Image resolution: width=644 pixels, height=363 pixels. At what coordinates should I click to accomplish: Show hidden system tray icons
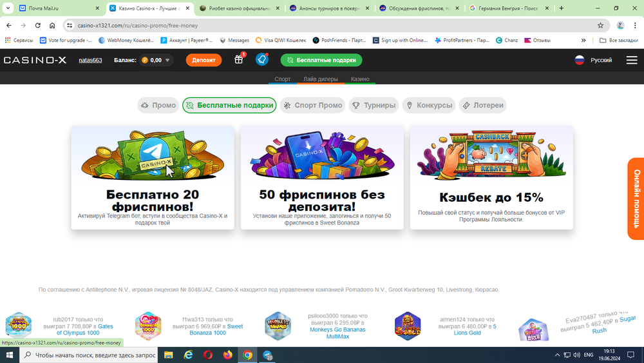point(557,355)
